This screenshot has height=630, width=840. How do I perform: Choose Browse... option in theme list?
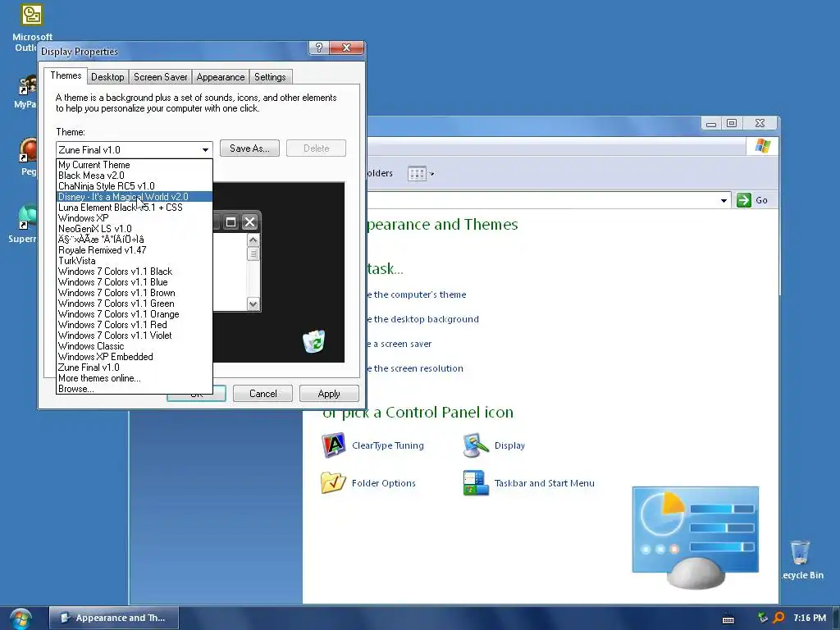click(x=135, y=389)
